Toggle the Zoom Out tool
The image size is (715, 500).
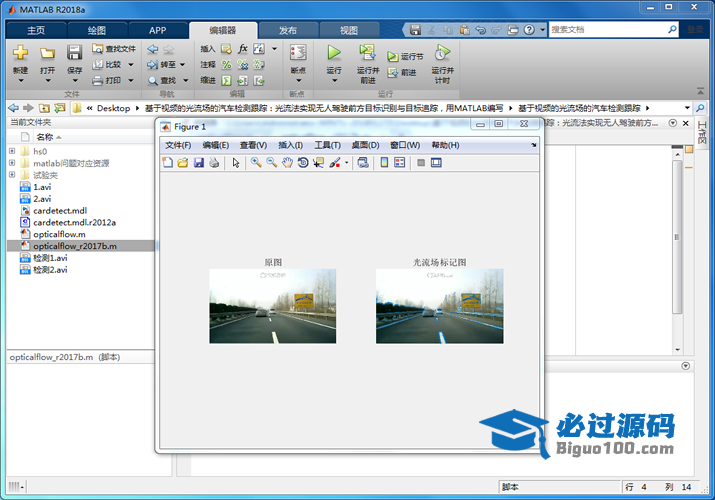pyautogui.click(x=271, y=163)
